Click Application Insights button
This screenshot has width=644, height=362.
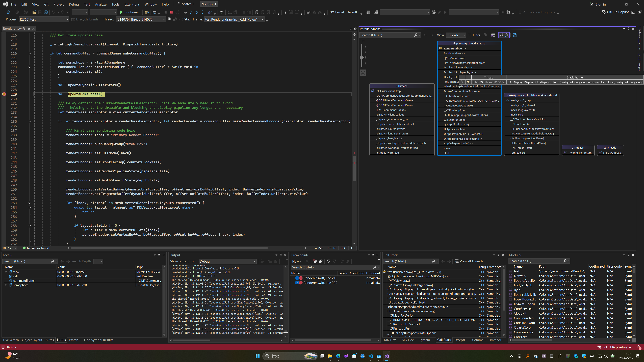click(537, 12)
